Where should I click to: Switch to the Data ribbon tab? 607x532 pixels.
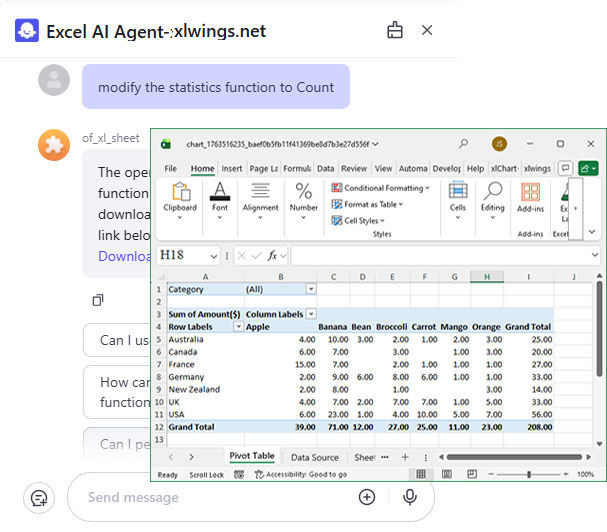[x=325, y=168]
